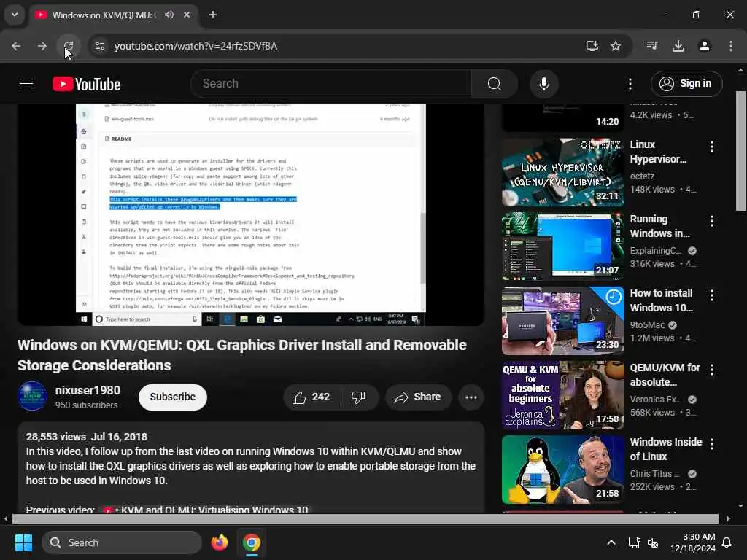Open Chrome from the taskbar
The image size is (747, 560).
tap(252, 542)
